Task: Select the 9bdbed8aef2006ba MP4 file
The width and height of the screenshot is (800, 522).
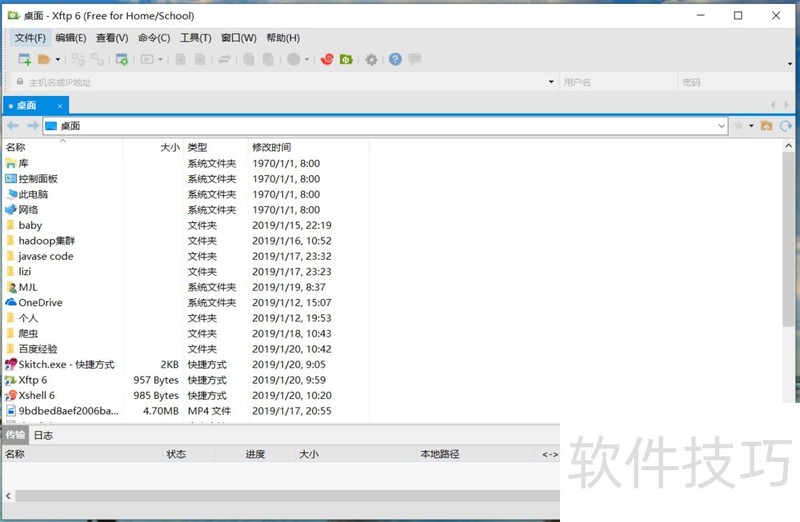Action: [x=68, y=411]
